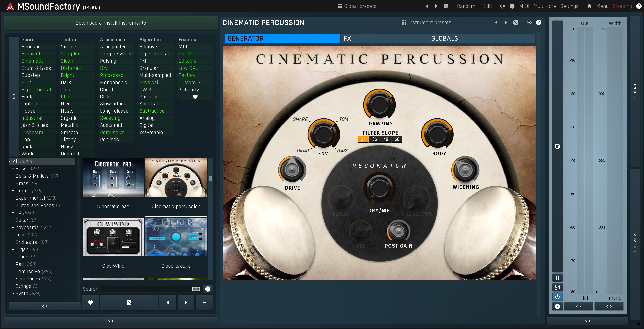The width and height of the screenshot is (644, 329).
Task: Open the Global presets grid icon
Action: [x=340, y=6]
